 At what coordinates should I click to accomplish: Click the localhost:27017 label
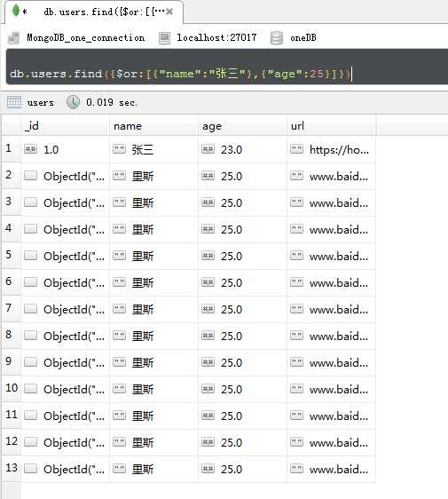point(216,37)
